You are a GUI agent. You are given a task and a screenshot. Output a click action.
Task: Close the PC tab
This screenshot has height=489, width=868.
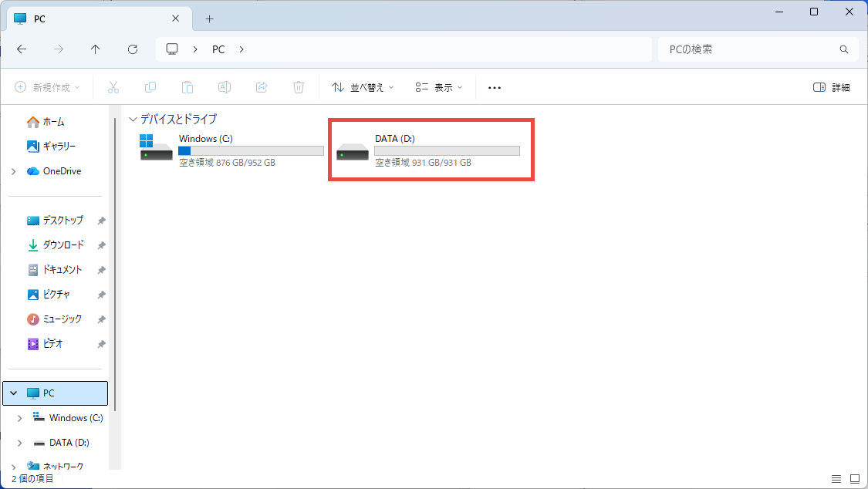[175, 19]
